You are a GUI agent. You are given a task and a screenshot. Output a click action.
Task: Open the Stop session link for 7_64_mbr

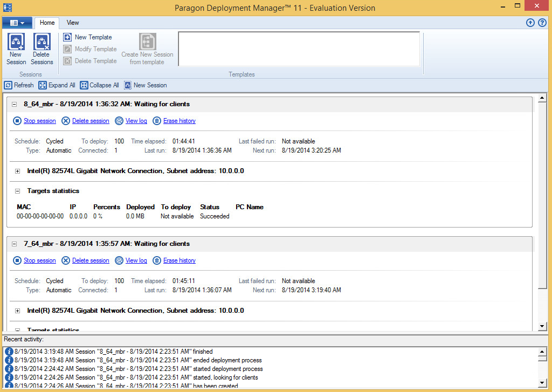point(40,260)
